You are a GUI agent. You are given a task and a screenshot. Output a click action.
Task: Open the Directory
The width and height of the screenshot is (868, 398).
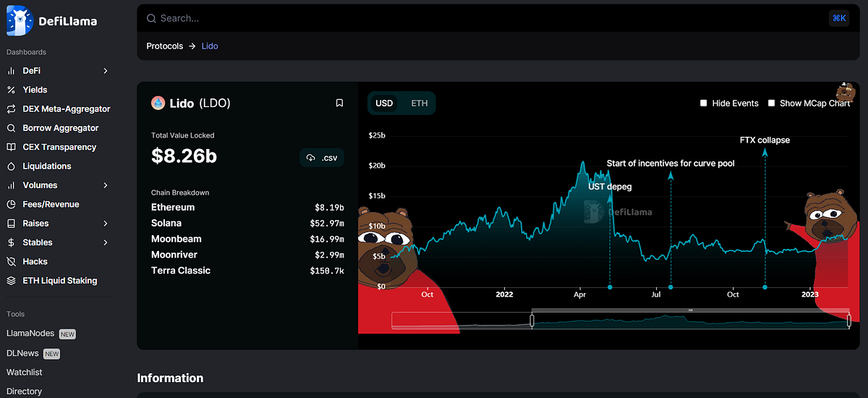click(25, 391)
